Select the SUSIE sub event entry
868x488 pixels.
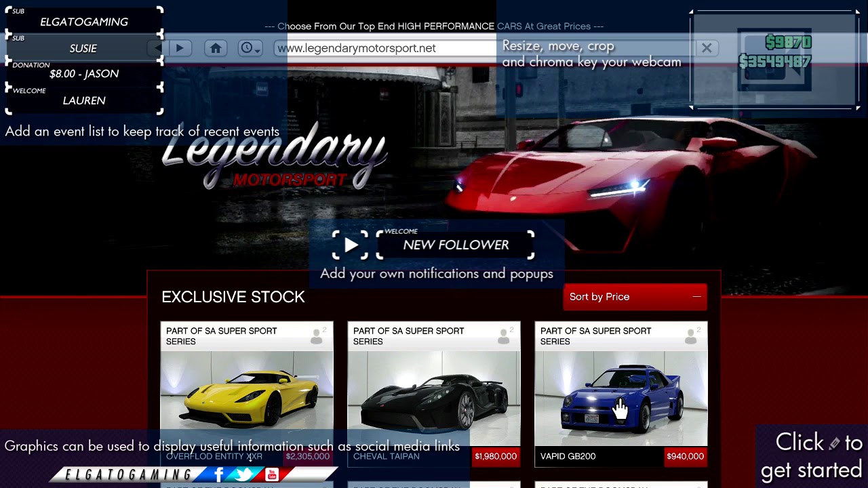84,48
